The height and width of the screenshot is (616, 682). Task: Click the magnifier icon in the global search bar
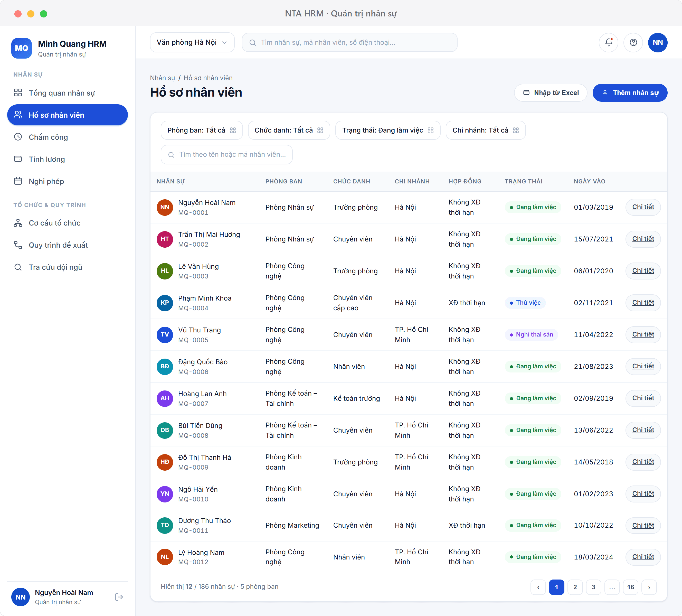click(x=252, y=43)
